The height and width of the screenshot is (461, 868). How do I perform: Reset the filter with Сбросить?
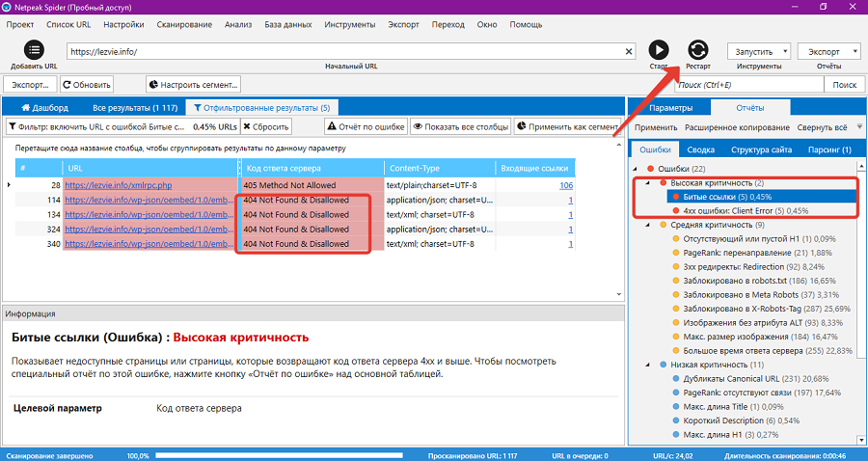[x=266, y=126]
